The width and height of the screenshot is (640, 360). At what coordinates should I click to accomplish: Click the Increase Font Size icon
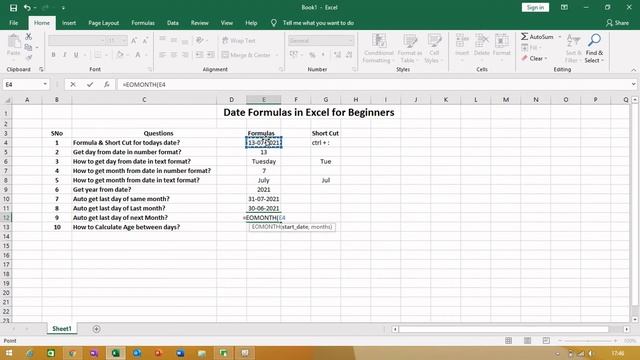click(x=134, y=40)
